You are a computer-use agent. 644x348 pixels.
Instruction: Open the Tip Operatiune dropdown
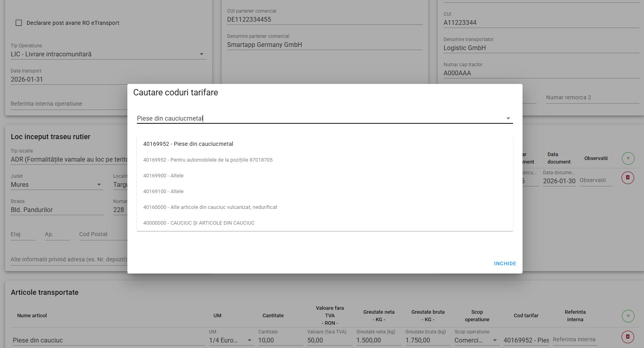coord(201,54)
